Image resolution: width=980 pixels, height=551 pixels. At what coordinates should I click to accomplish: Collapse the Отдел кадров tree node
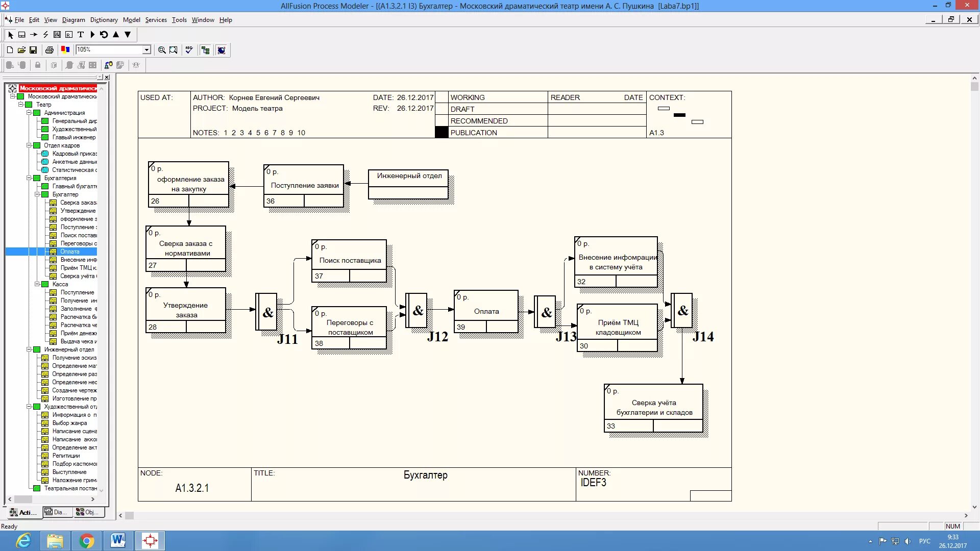click(29, 145)
